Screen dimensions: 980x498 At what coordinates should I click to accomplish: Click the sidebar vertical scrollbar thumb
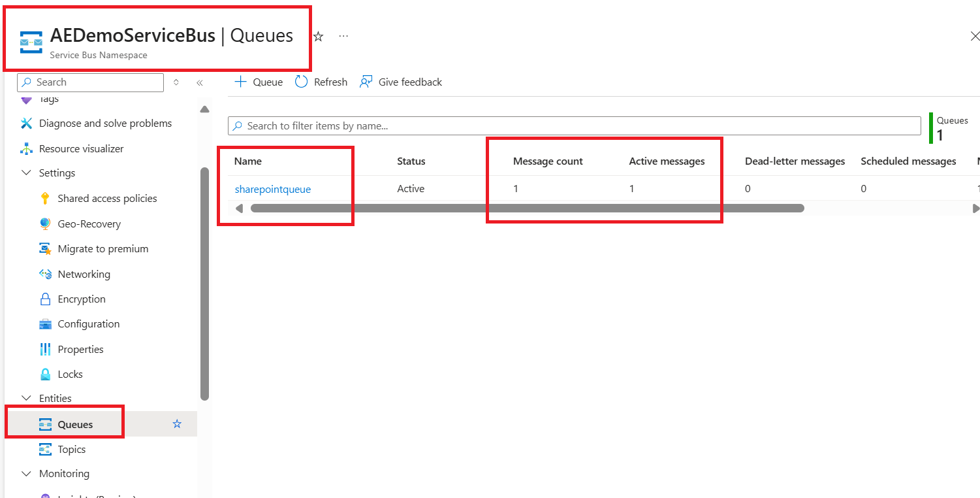(204, 284)
